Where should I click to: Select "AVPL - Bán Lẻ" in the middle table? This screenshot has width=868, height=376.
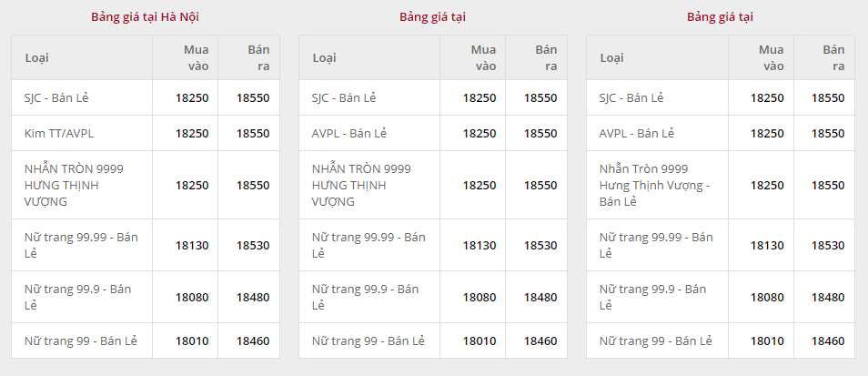point(349,133)
